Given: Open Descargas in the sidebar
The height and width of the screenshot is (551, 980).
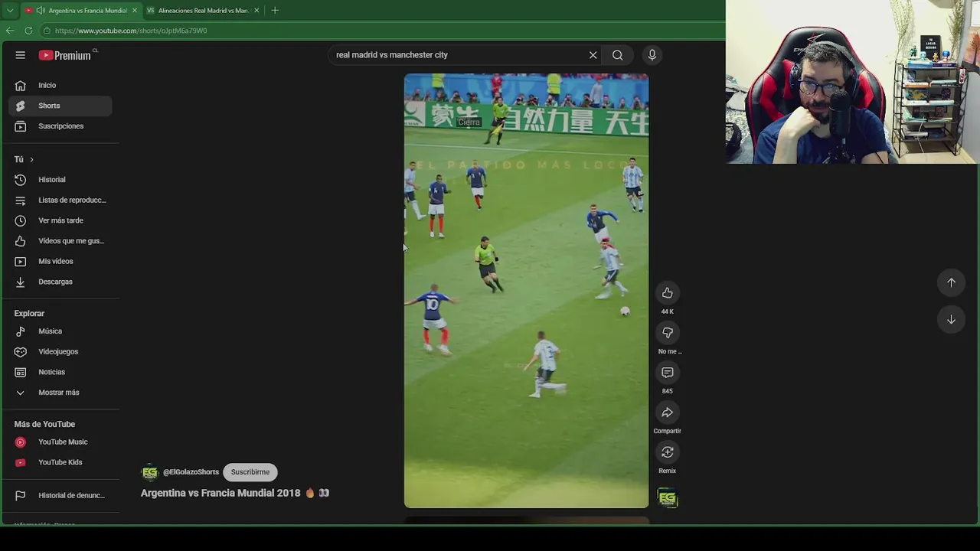Looking at the screenshot, I should (x=60, y=282).
